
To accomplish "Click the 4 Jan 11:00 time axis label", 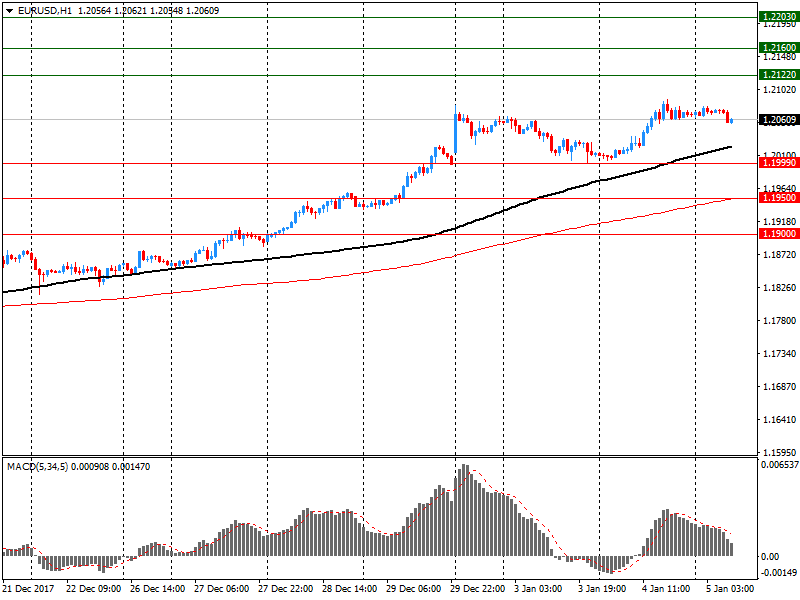I will [666, 589].
